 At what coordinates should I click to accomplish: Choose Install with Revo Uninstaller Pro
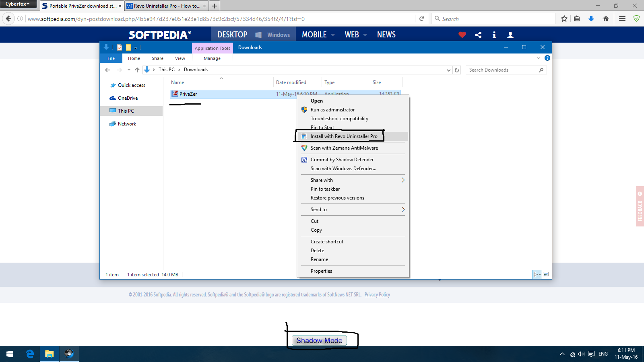pyautogui.click(x=353, y=136)
